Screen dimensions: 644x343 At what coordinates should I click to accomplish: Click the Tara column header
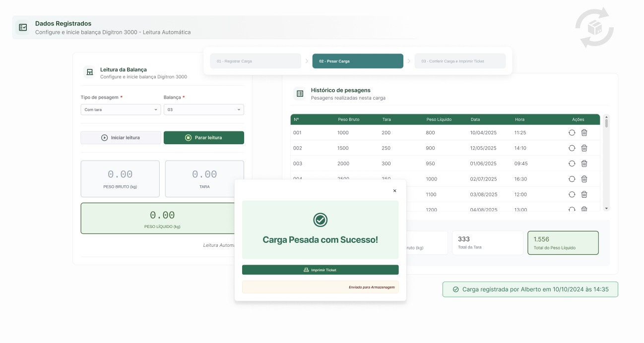[386, 119]
